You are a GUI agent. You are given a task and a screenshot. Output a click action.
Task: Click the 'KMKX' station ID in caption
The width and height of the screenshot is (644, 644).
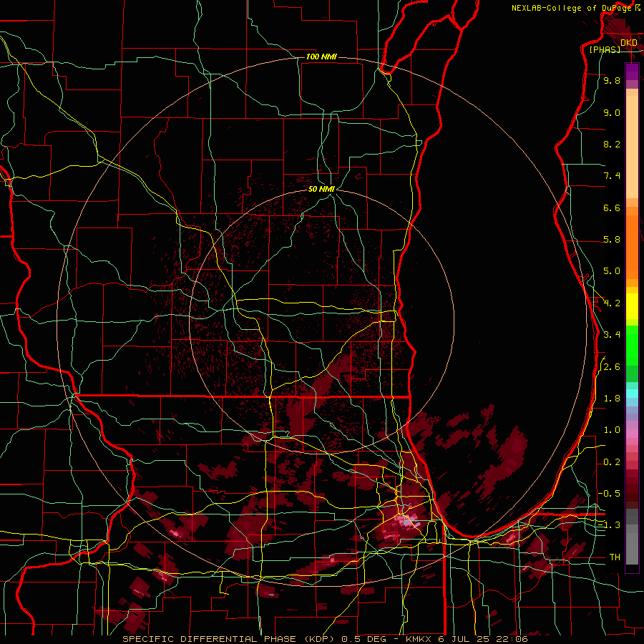pyautogui.click(x=420, y=639)
